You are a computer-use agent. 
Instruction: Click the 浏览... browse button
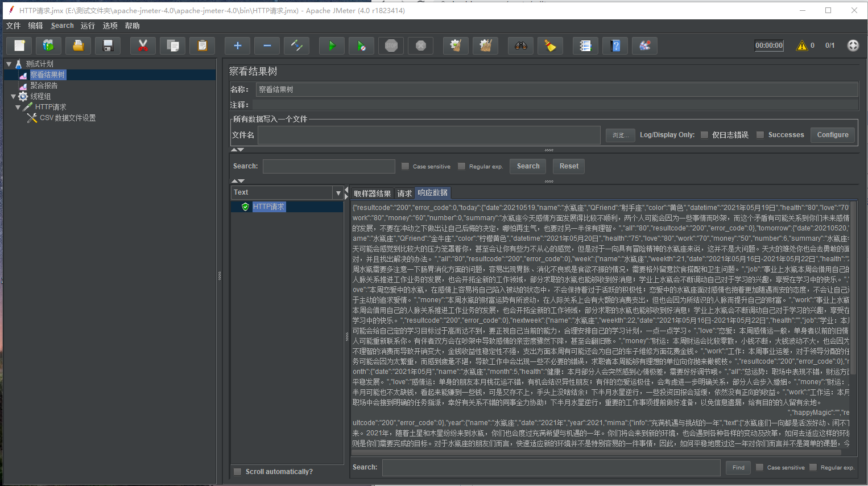coord(621,135)
